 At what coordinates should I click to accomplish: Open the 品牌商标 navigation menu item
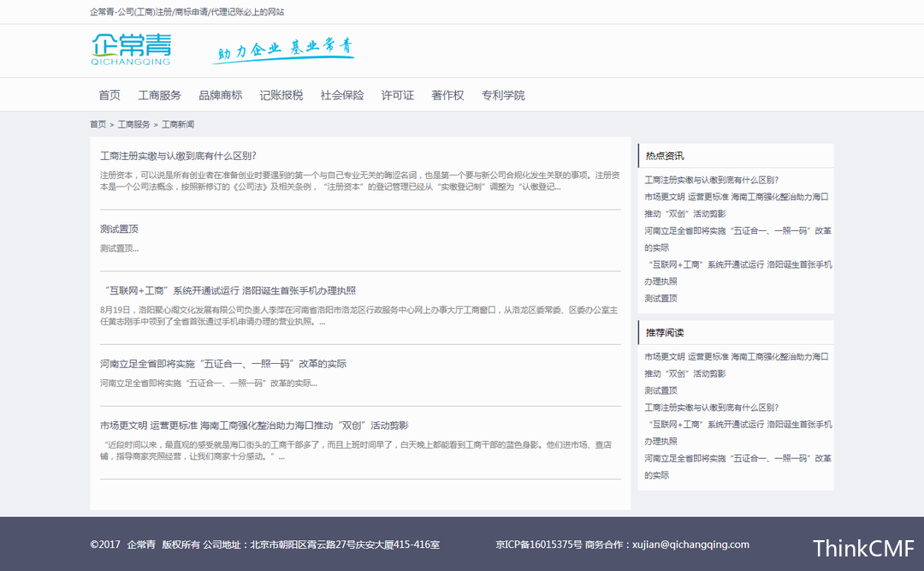[x=221, y=95]
